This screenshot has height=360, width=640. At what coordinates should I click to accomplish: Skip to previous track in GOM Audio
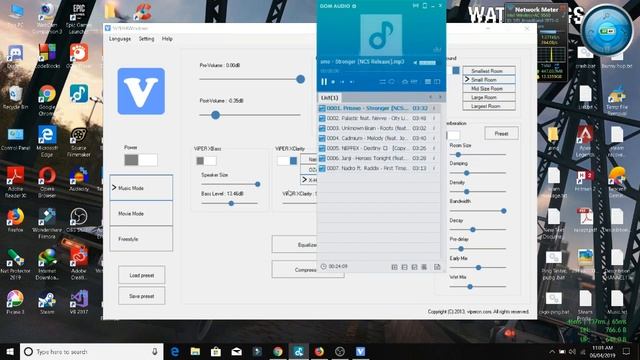coord(342,82)
